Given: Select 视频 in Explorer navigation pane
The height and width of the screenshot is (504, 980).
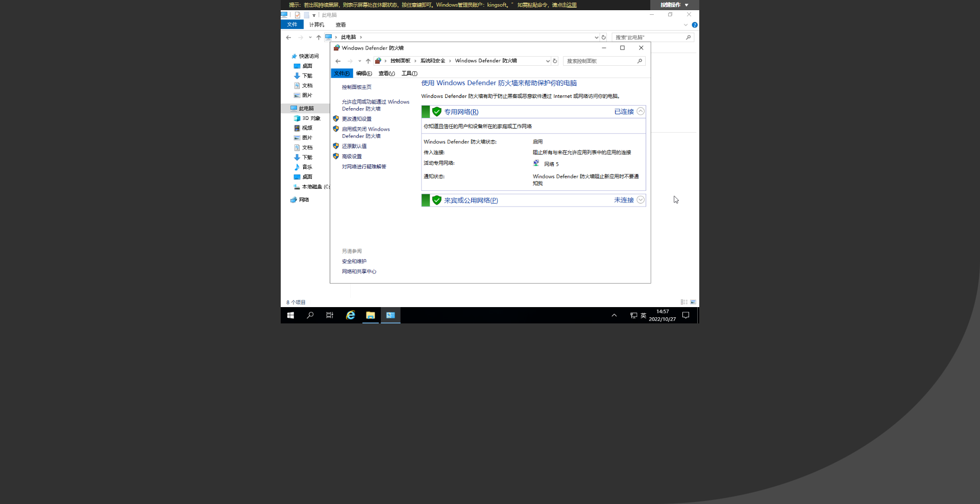Looking at the screenshot, I should 307,128.
